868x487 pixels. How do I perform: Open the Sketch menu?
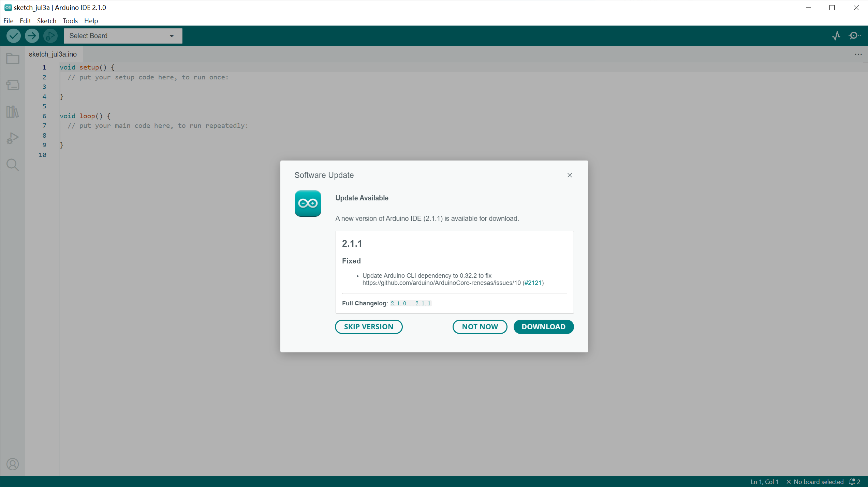[46, 21]
